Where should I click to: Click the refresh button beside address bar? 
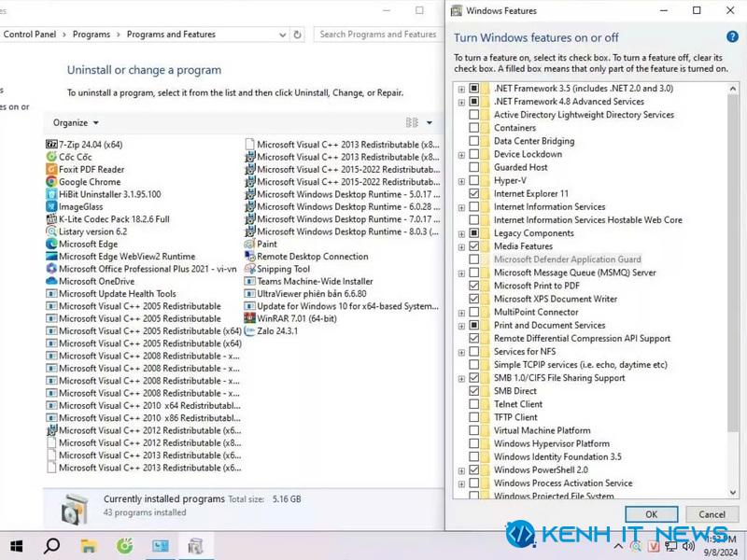point(297,35)
